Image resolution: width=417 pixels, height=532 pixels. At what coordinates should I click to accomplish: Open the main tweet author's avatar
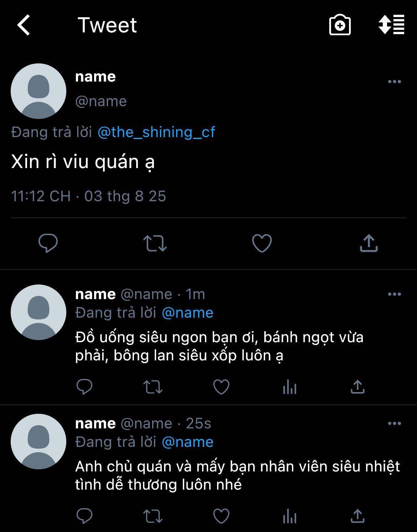(38, 91)
